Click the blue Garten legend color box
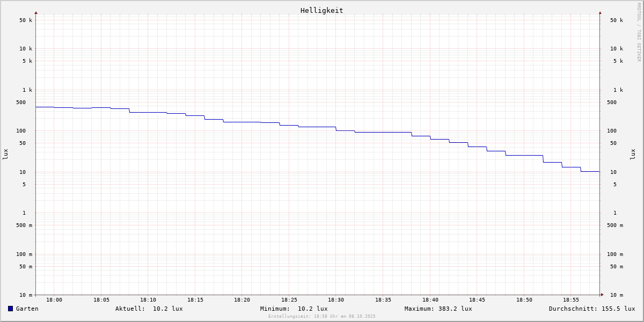The image size is (644, 322). pos(10,309)
